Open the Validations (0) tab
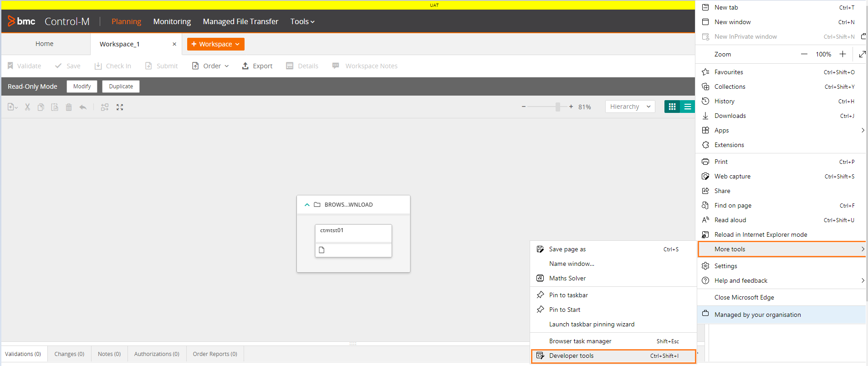Image resolution: width=868 pixels, height=366 pixels. tap(23, 354)
